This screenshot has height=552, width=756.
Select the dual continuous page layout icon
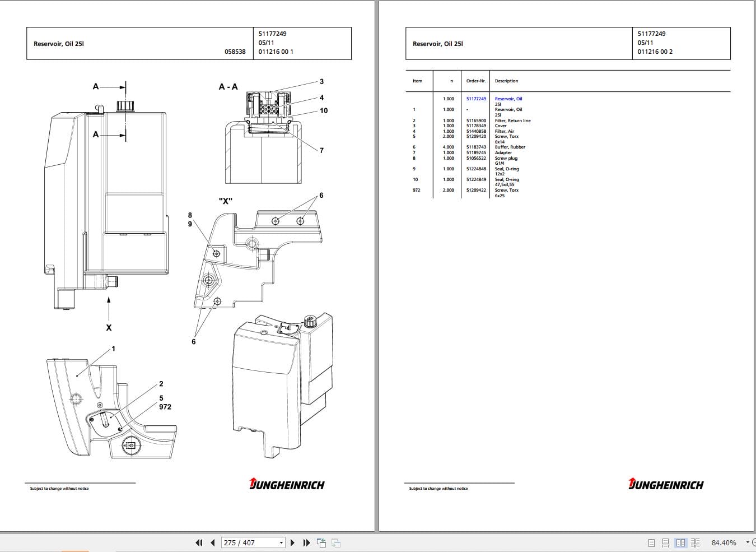point(695,542)
